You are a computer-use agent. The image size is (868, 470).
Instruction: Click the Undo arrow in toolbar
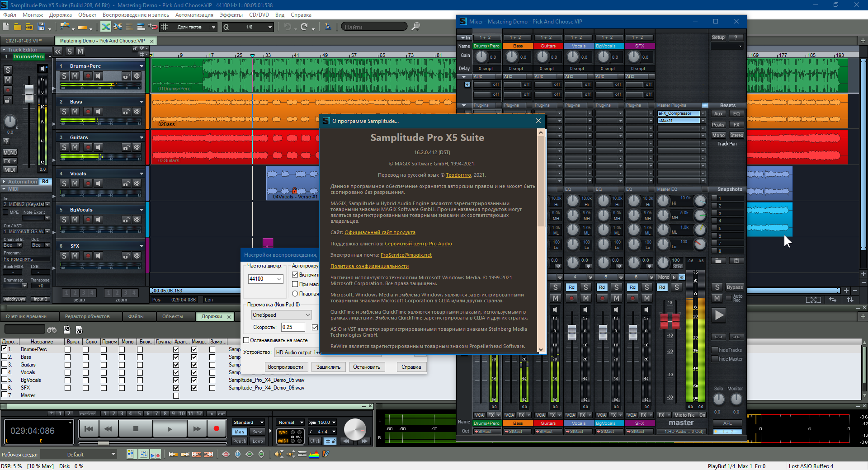pos(288,27)
